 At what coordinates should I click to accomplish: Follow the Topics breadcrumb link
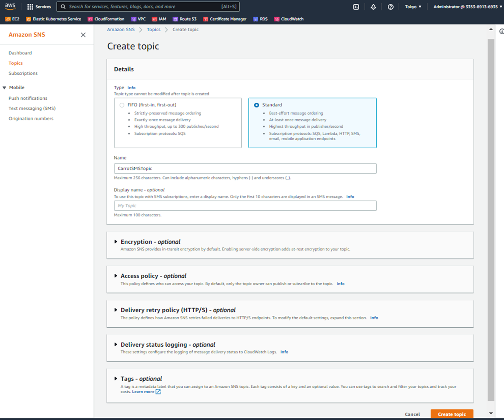click(x=153, y=29)
